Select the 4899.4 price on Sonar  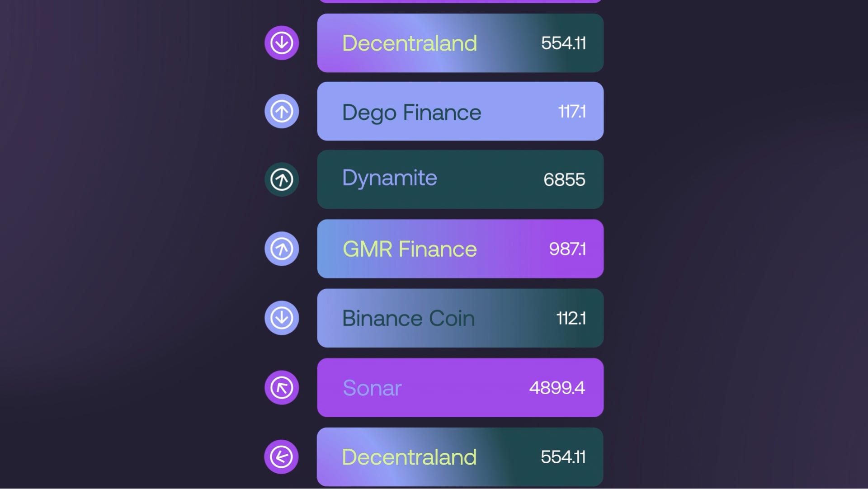tap(557, 388)
